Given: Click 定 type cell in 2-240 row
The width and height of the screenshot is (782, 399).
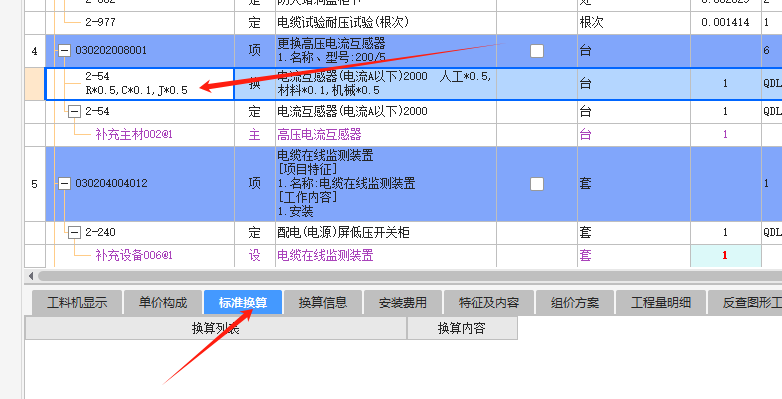Looking at the screenshot, I should [254, 232].
